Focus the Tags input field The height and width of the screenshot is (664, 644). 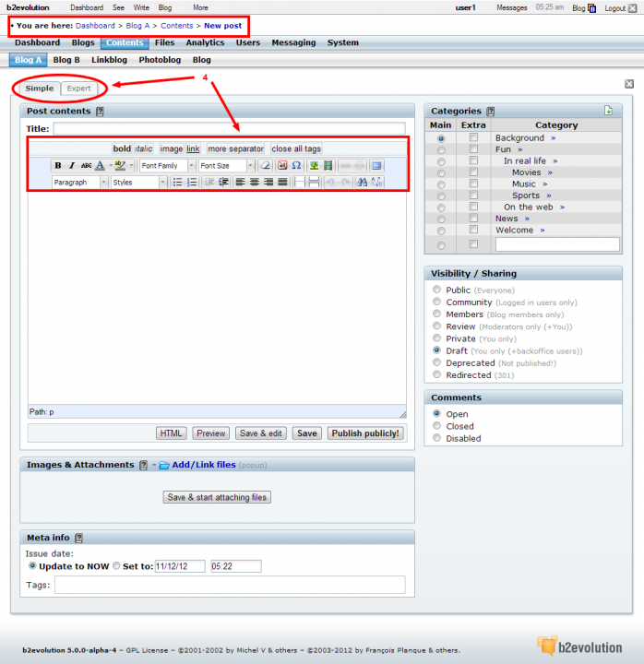pyautogui.click(x=230, y=585)
